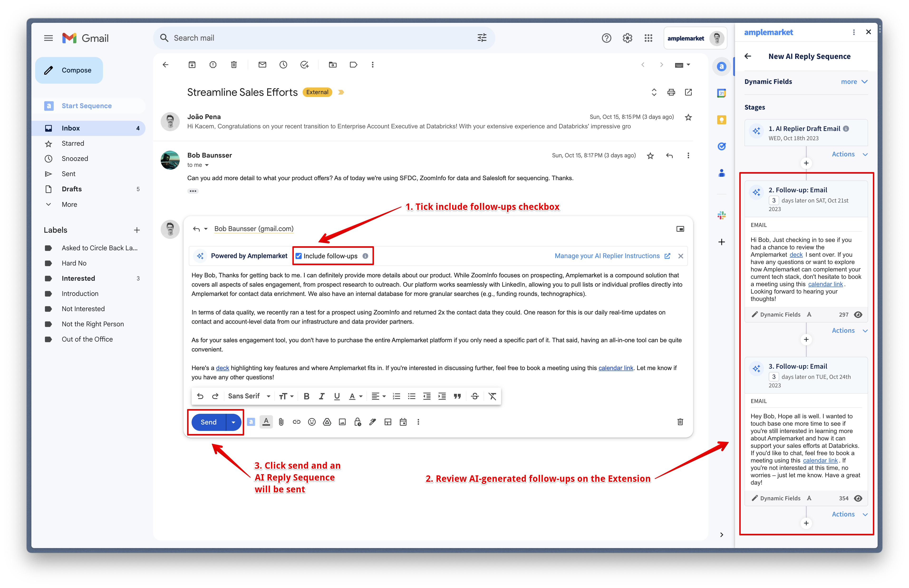
Task: Expand more Dynamic Fields options
Action: pyautogui.click(x=854, y=82)
